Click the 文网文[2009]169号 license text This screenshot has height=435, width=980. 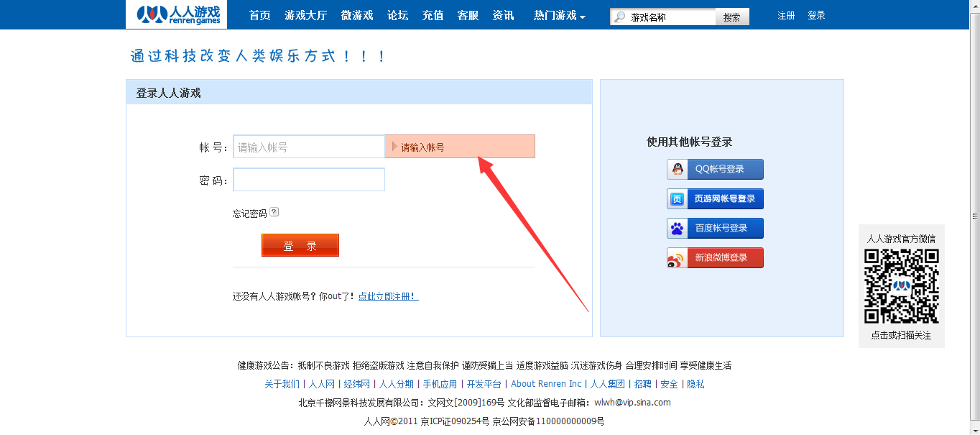point(466,403)
